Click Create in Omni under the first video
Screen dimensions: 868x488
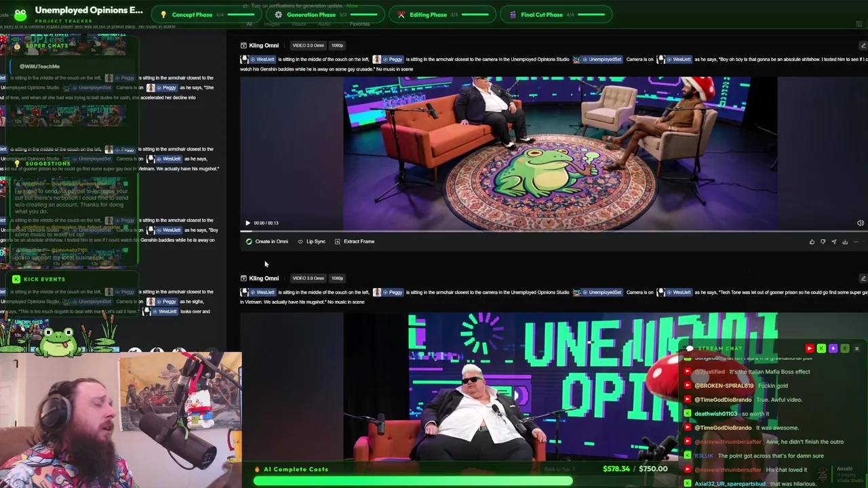coord(267,241)
